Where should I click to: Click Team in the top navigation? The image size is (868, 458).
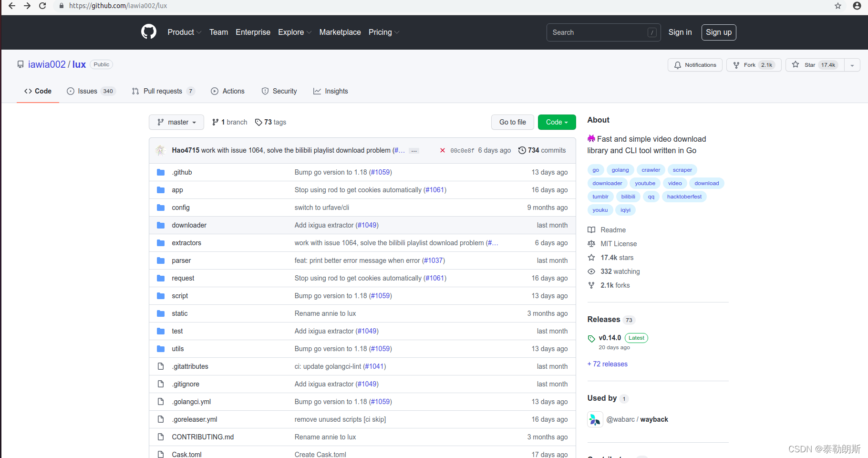(x=218, y=32)
